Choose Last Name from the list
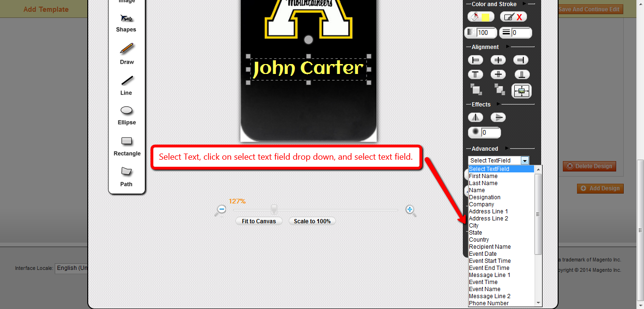Image resolution: width=644 pixels, height=309 pixels. pyautogui.click(x=501, y=183)
